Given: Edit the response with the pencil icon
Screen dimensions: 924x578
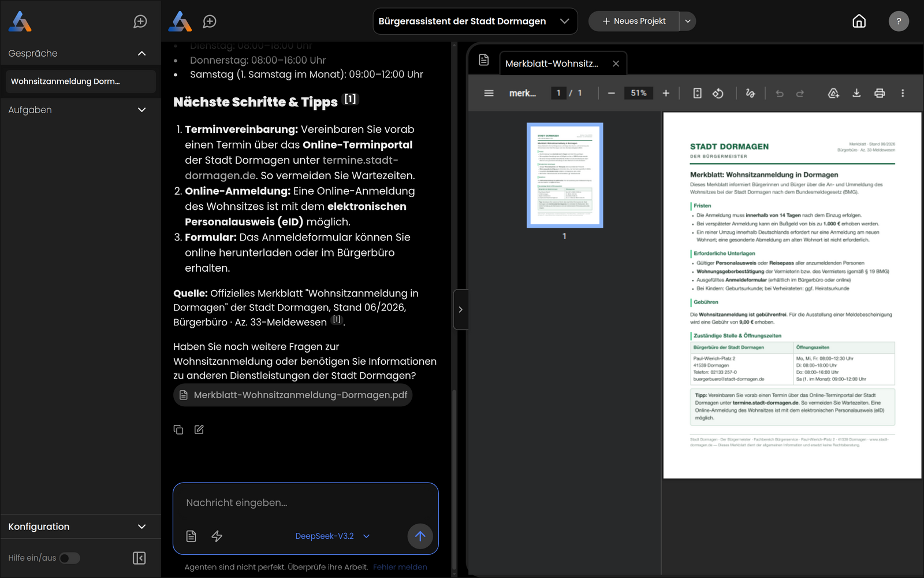Looking at the screenshot, I should pyautogui.click(x=199, y=429).
